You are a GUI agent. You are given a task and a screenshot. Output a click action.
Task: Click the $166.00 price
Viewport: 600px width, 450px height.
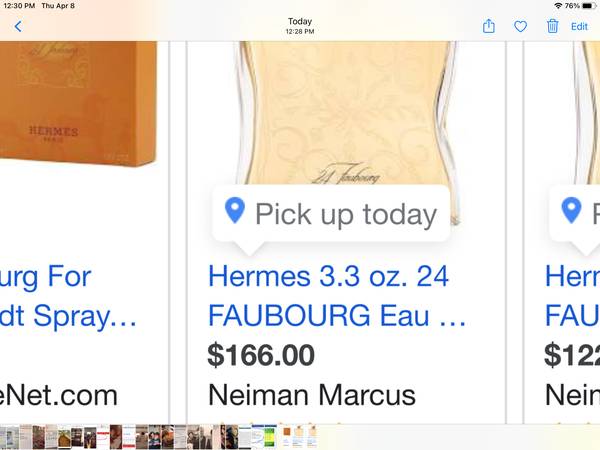(261, 355)
